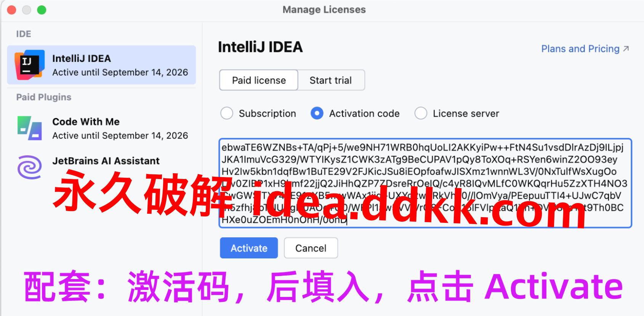Select the Subscription radio button

click(x=227, y=113)
